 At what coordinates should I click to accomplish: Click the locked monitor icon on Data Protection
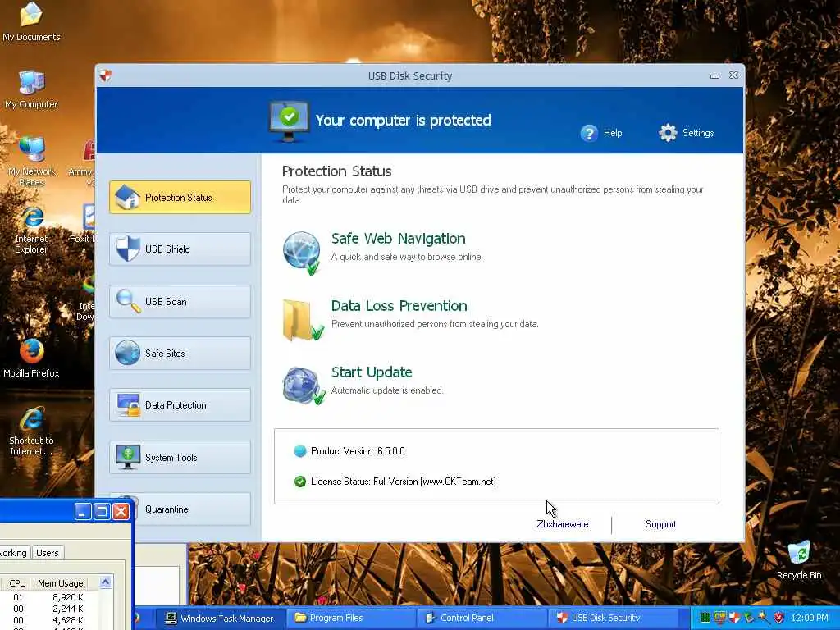pyautogui.click(x=128, y=405)
